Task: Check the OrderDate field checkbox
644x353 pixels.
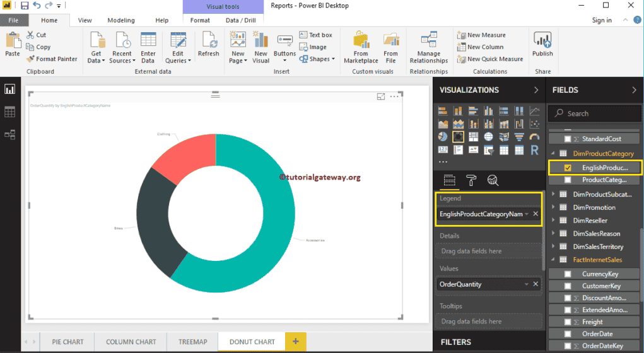Action: (568, 333)
